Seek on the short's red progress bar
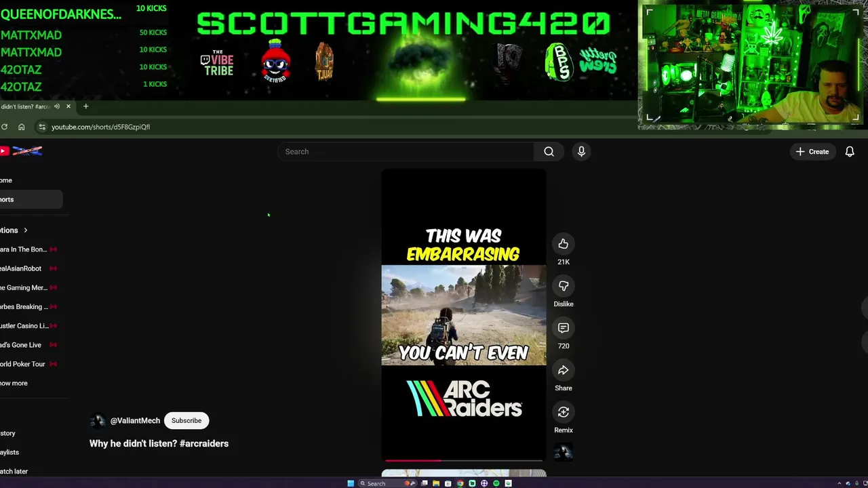Screen dimensions: 868x488 tap(463, 461)
